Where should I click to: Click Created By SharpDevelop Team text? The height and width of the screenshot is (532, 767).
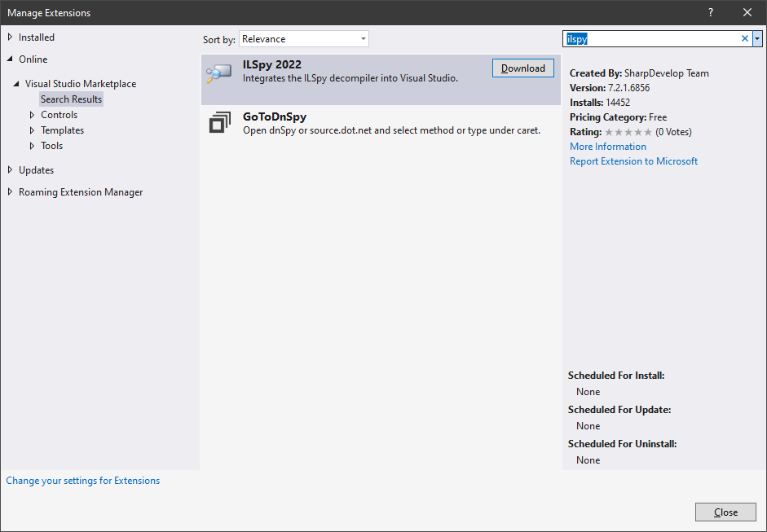(x=639, y=73)
